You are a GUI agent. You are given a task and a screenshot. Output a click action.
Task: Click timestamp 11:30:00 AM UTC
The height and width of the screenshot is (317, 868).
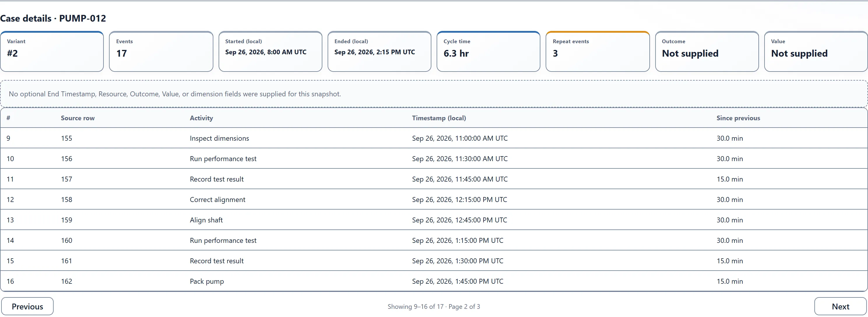tap(460, 159)
